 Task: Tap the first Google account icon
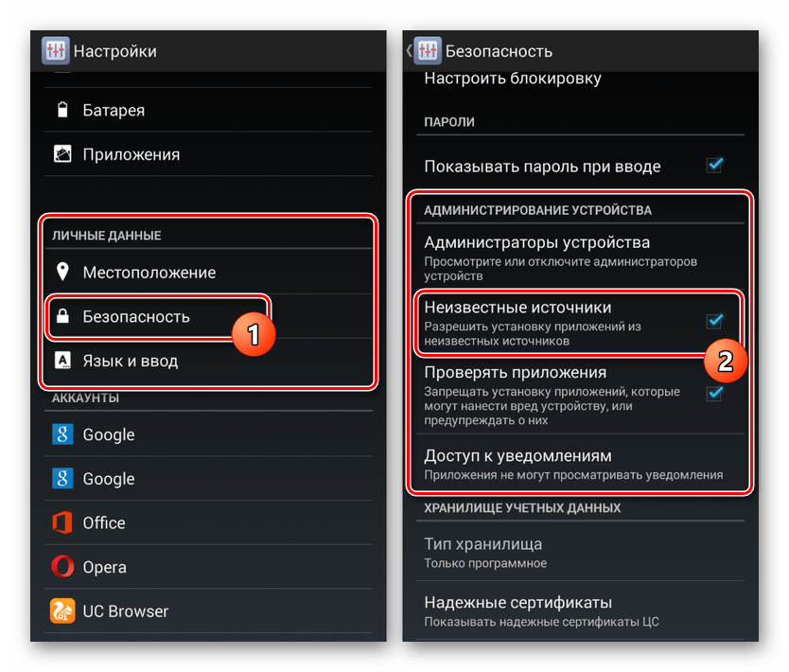[x=62, y=434]
